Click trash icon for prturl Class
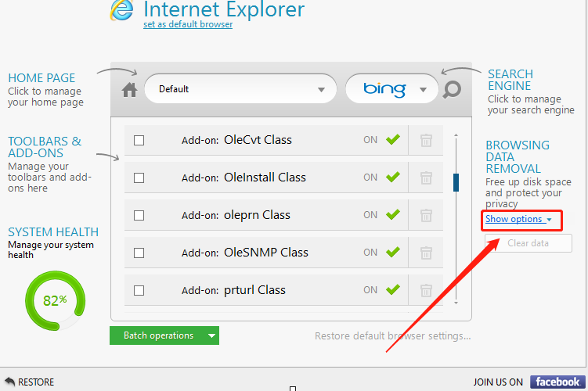 coord(426,290)
